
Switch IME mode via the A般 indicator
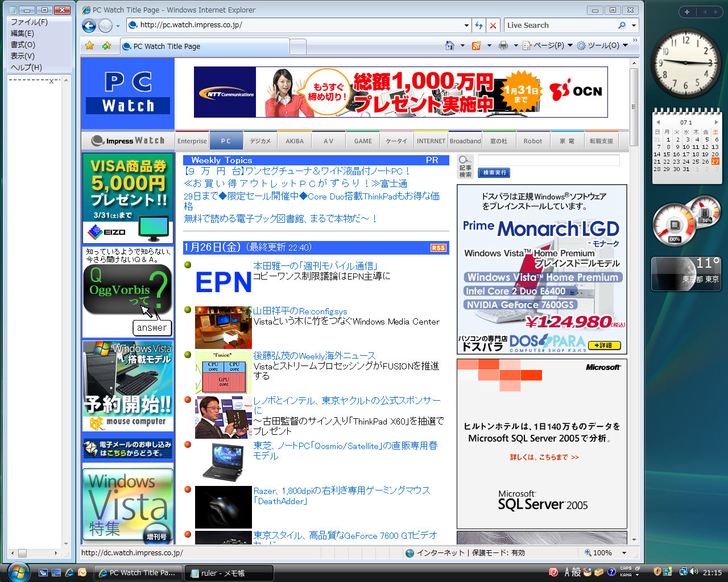pyautogui.click(x=573, y=572)
